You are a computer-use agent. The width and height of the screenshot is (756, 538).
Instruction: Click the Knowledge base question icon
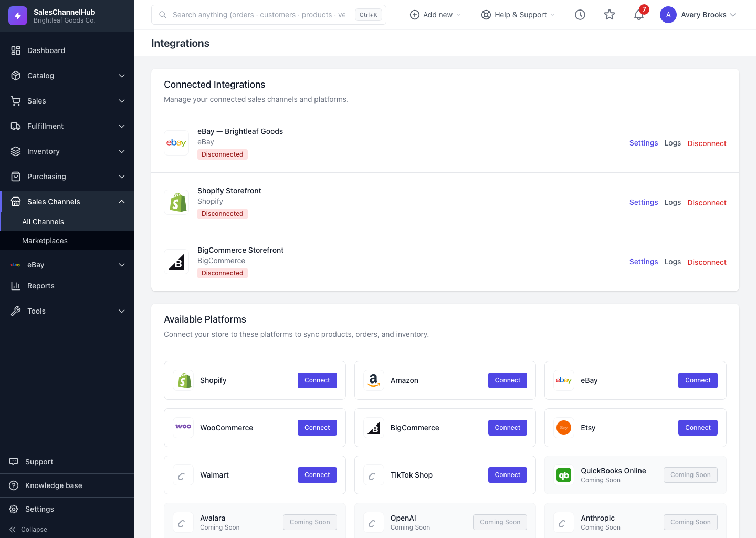tap(14, 485)
